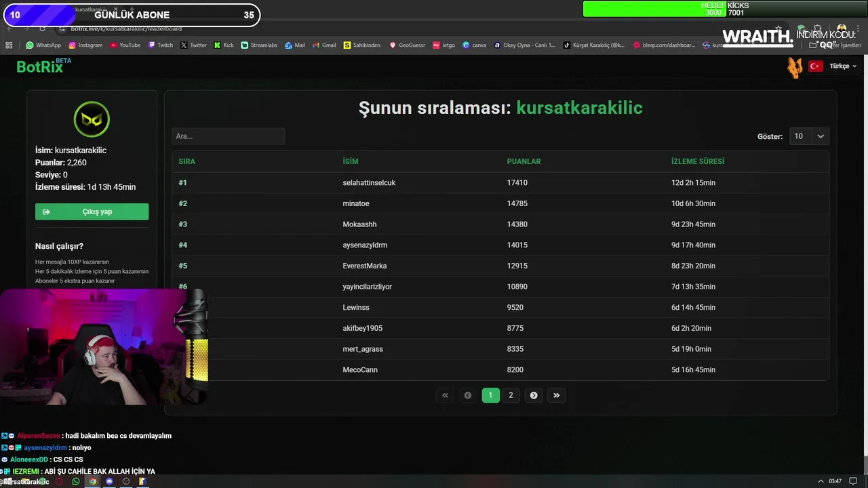Click minatoe in row #2
The height and width of the screenshot is (488, 868).
click(x=356, y=203)
